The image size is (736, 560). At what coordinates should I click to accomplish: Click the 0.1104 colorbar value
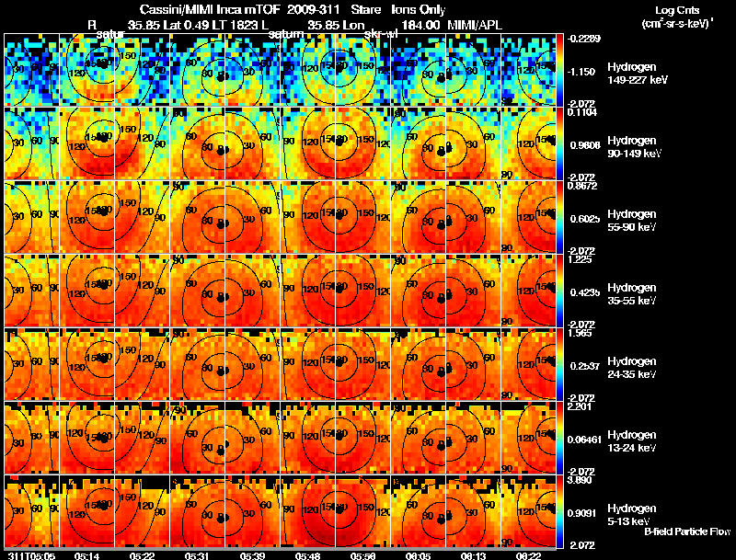[x=582, y=112]
